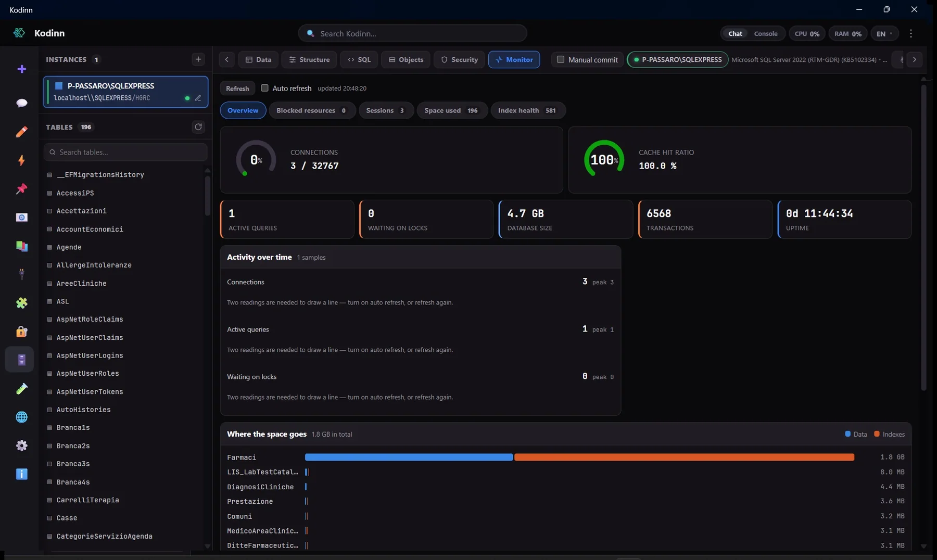The width and height of the screenshot is (937, 560).
Task: Switch to the SQL tab
Action: 359,59
